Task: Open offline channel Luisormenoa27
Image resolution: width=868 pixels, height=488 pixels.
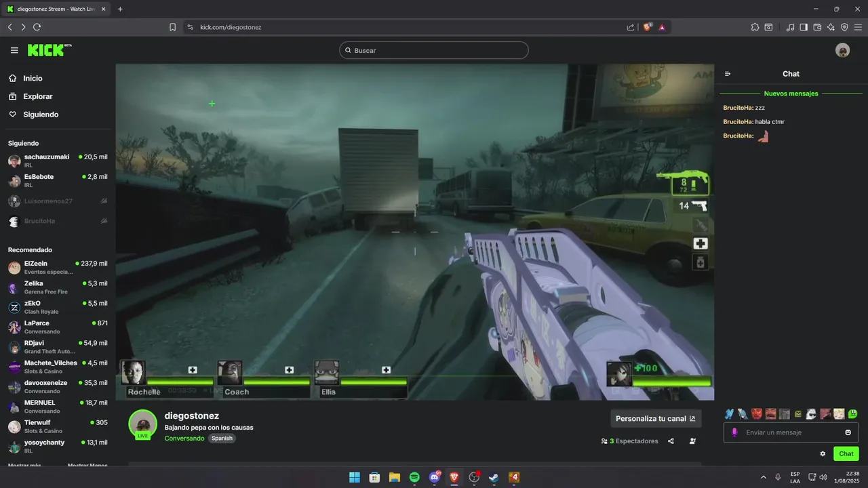Action: click(x=58, y=201)
